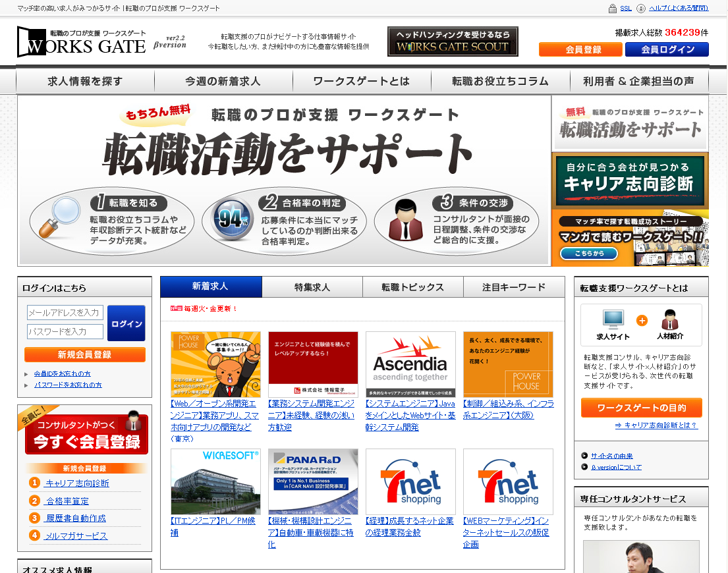
Task: Open the キャリア志向診断とは? link
Action: (x=656, y=425)
